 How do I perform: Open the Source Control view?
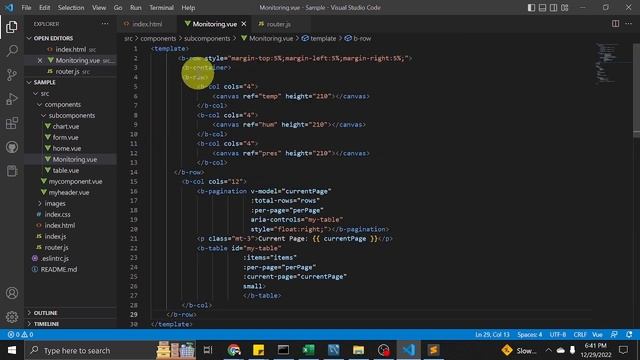click(x=12, y=75)
